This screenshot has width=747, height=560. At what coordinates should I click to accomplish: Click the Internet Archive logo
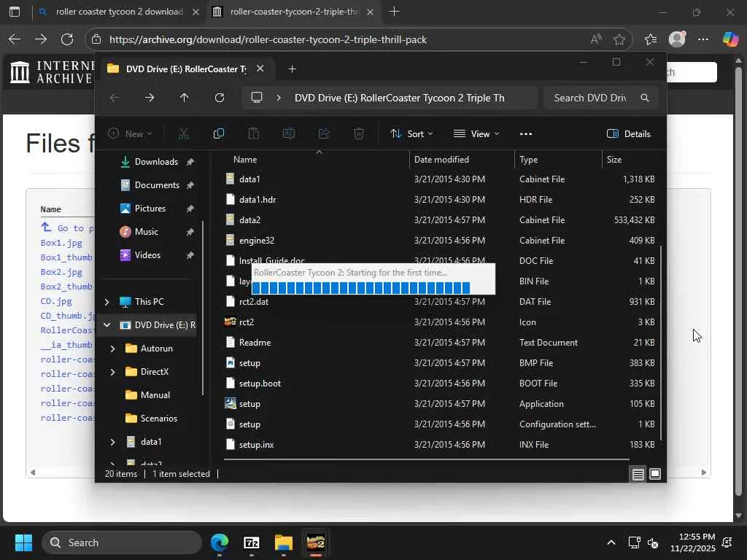point(52,72)
